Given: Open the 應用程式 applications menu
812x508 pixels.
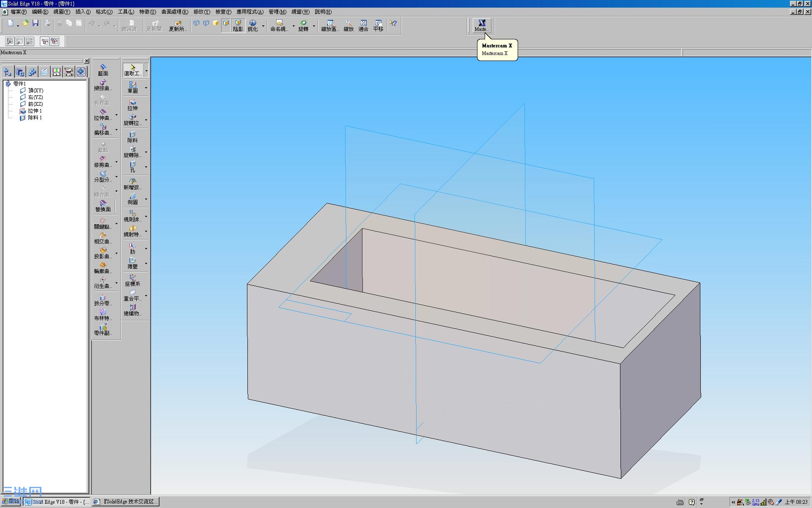Looking at the screenshot, I should click(250, 12).
